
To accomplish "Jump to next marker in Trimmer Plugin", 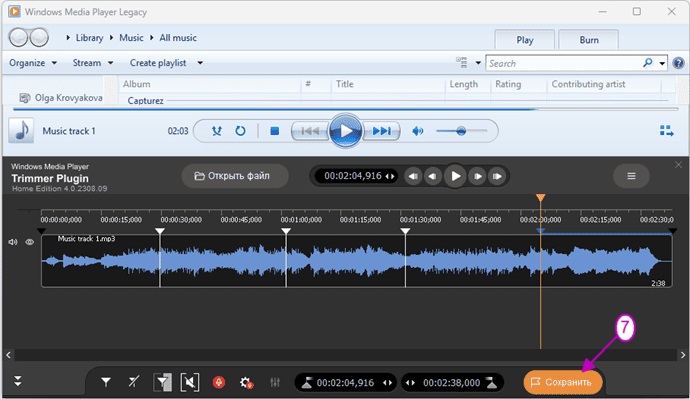I will pyautogui.click(x=497, y=176).
